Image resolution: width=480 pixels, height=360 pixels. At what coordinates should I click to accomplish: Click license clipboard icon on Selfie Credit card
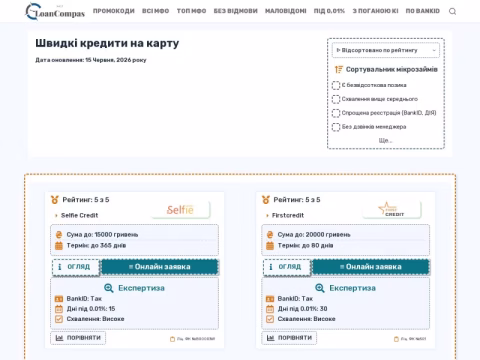(x=172, y=339)
